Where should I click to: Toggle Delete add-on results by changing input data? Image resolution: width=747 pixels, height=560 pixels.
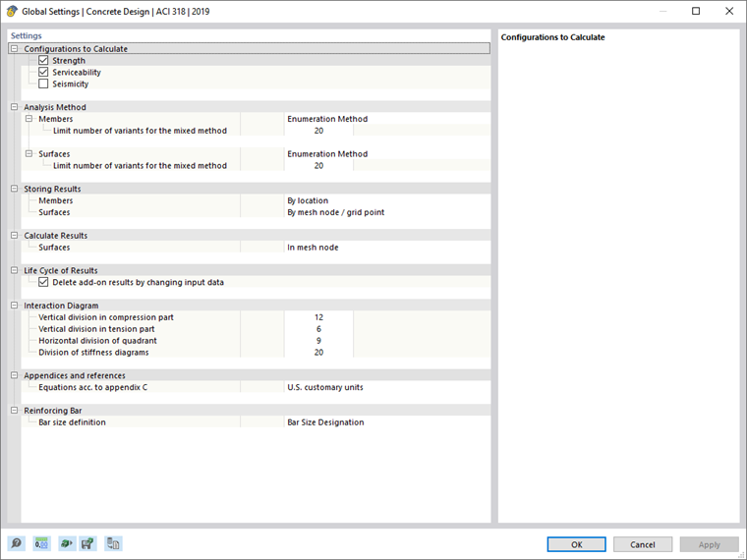(x=43, y=282)
